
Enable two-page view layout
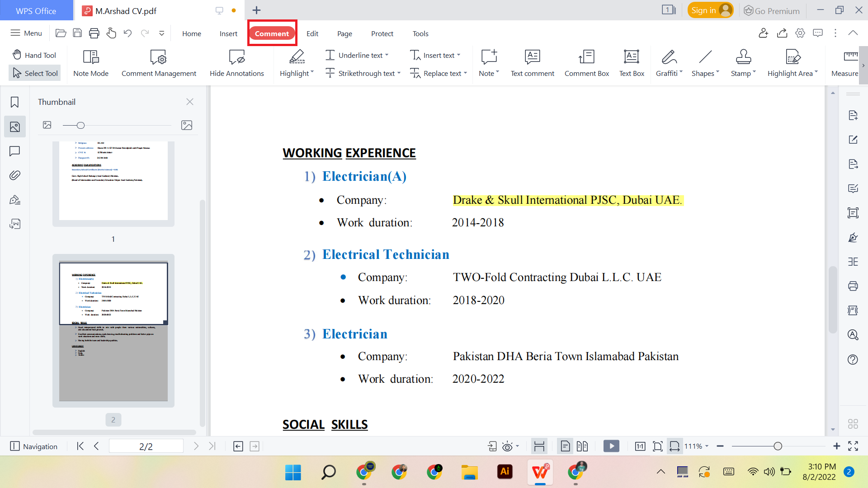tap(582, 446)
